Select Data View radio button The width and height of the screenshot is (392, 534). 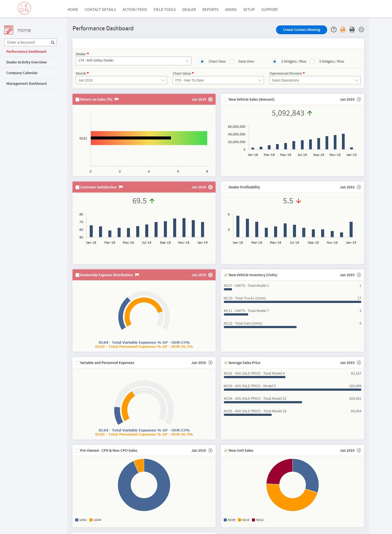[x=232, y=62]
